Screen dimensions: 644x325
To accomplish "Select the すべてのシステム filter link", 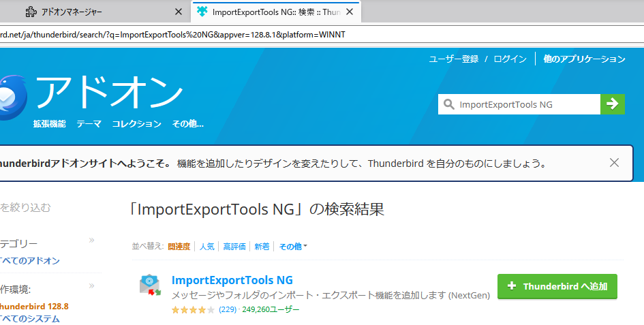I will (29, 319).
